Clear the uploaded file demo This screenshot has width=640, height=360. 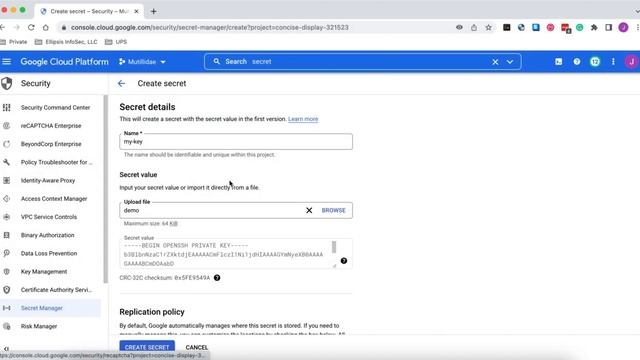(x=309, y=210)
